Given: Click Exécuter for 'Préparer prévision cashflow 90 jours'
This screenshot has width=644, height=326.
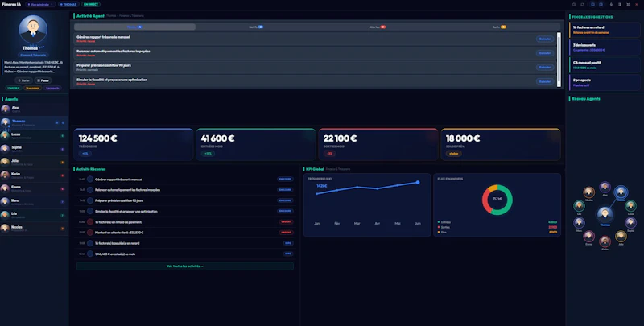Looking at the screenshot, I should click(x=545, y=68).
